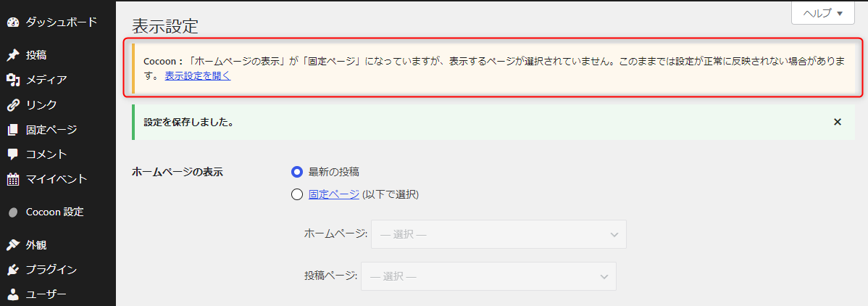Click the Comments speech bubble icon
The width and height of the screenshot is (868, 306).
12,154
